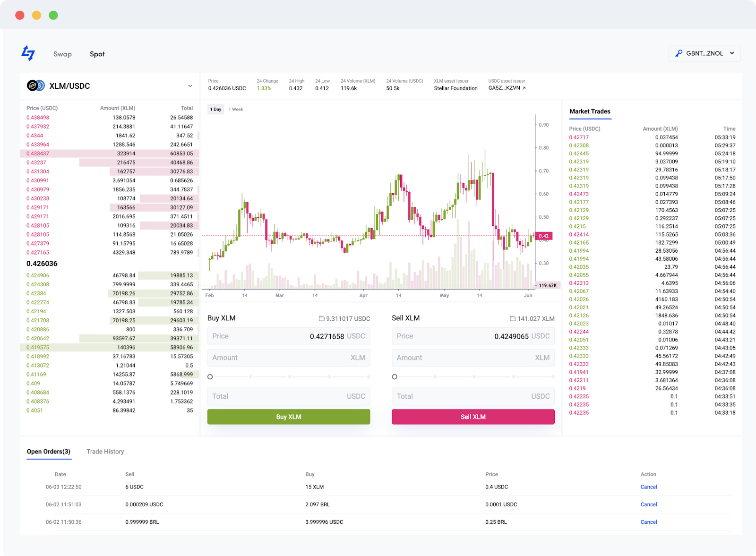Select the 1 Week chart interval
756x556 pixels.
click(x=236, y=109)
